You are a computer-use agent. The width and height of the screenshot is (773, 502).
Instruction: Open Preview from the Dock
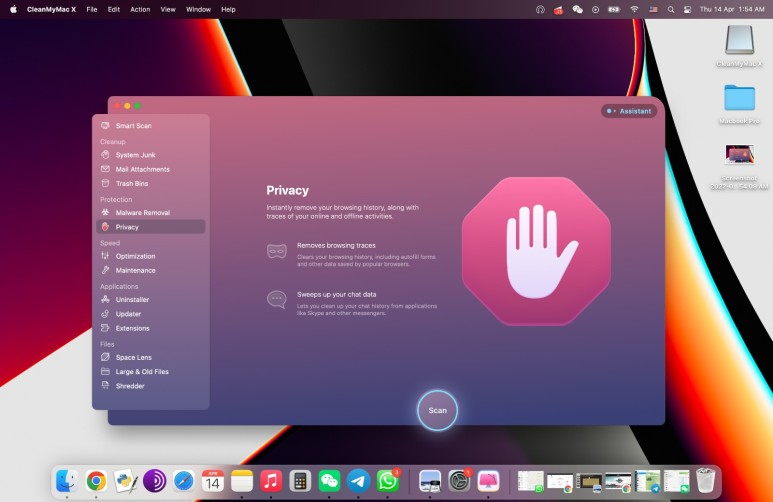point(430,481)
